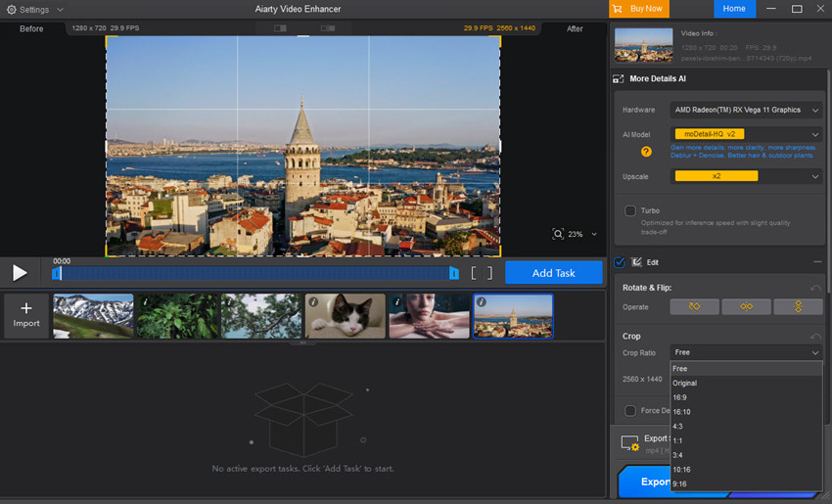832x504 pixels.
Task: Close the Crop Ratio dropdown showing Free
Action: (746, 352)
